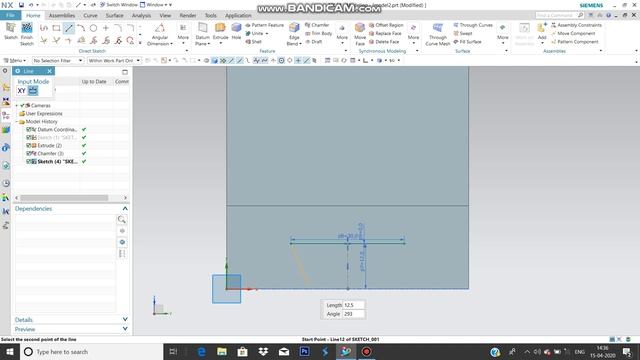
Task: Open the Menu dropdown
Action: tap(15, 60)
